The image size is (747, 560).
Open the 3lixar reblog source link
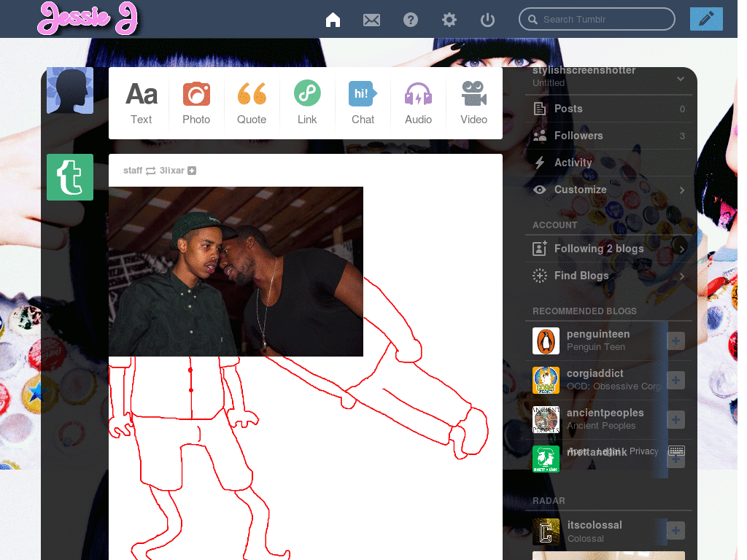pyautogui.click(x=172, y=171)
